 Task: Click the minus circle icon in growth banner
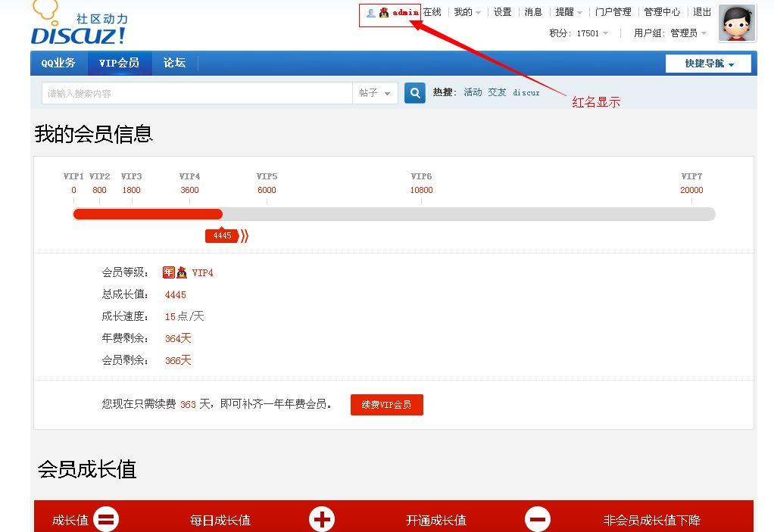[538, 519]
